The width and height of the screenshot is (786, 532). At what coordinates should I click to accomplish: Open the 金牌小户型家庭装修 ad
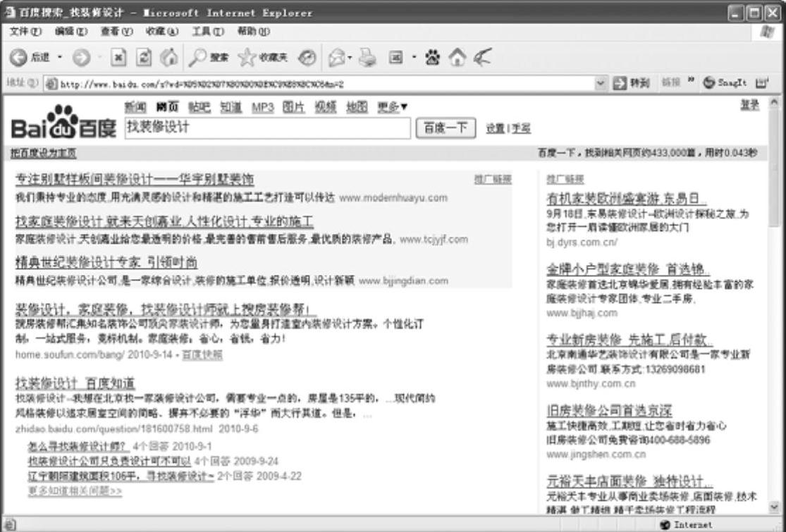[627, 269]
